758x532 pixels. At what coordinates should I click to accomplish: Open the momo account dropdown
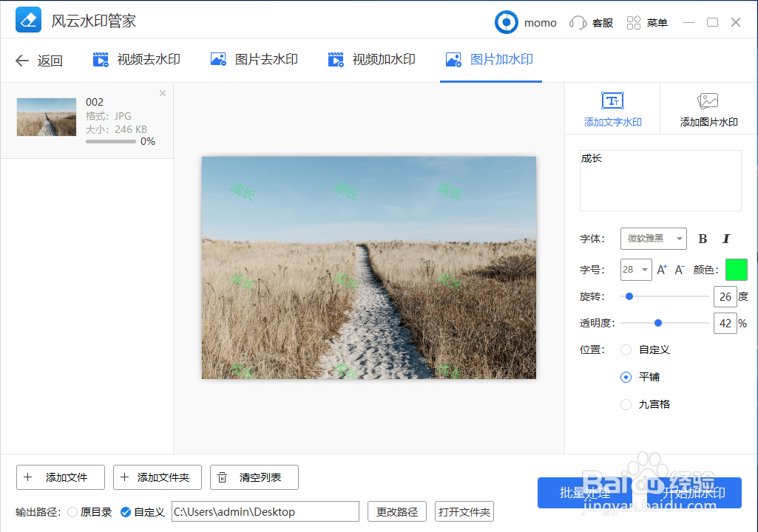point(526,23)
